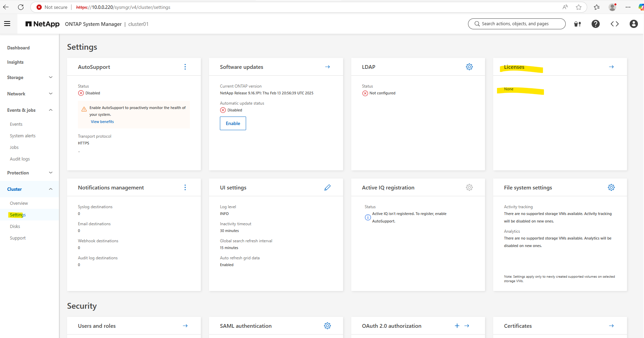The image size is (644, 338).
Task: Click the '30 minutes' inactivity timeout value
Action: coord(229,231)
